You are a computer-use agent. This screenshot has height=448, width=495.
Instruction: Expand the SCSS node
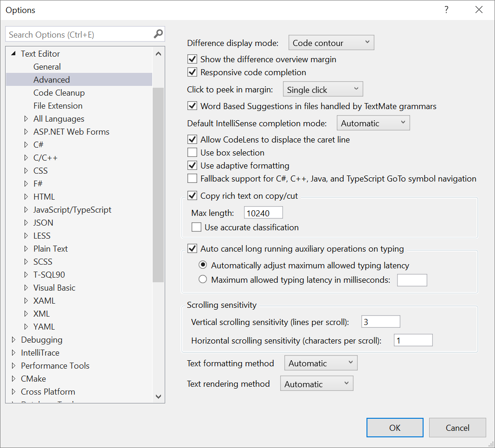tap(26, 261)
